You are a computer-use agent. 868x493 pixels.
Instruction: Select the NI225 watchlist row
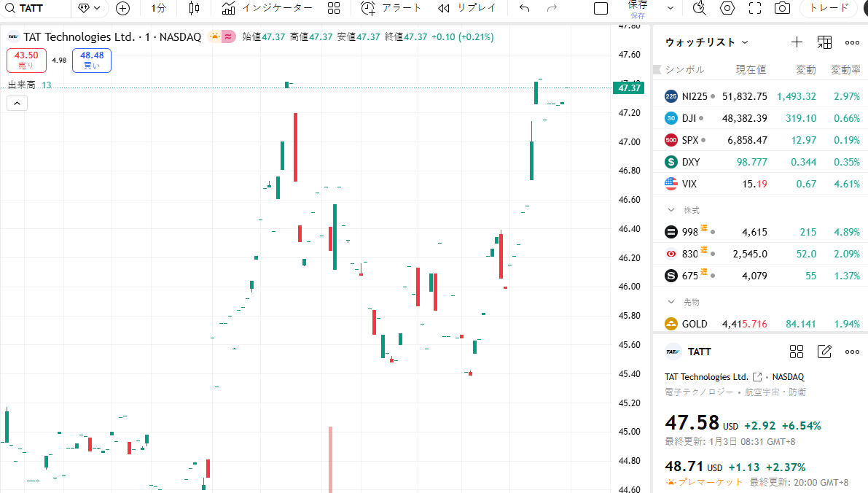pos(761,96)
